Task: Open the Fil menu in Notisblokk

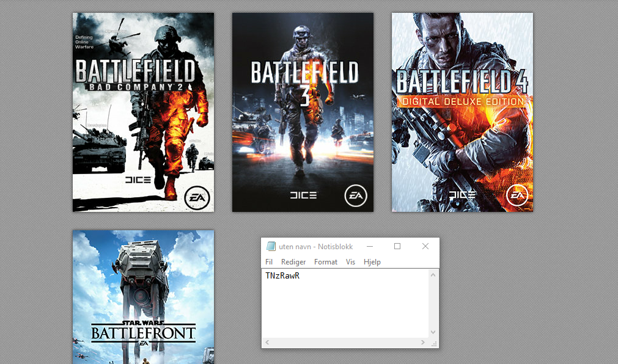Action: [x=269, y=262]
